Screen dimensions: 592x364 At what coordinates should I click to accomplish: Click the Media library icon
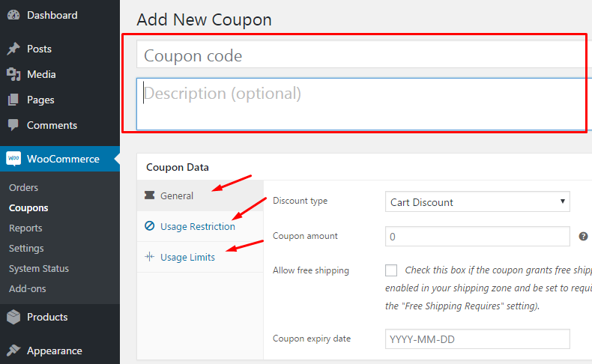(x=13, y=75)
